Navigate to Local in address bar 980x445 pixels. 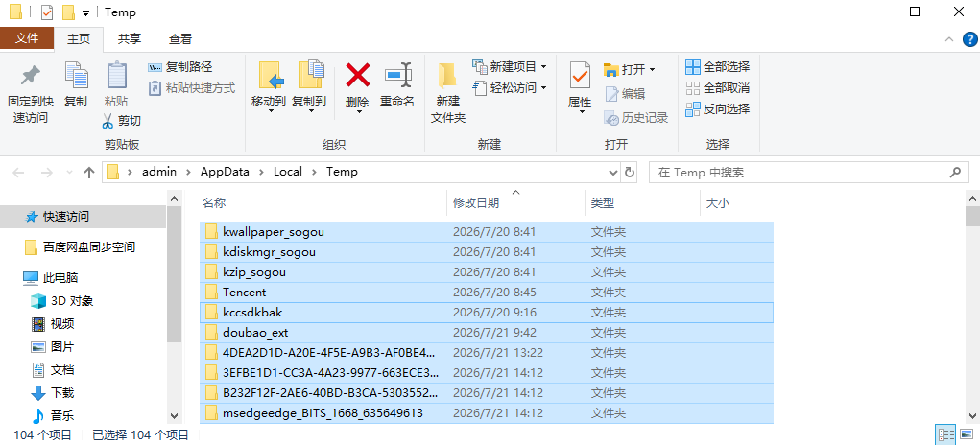(288, 172)
